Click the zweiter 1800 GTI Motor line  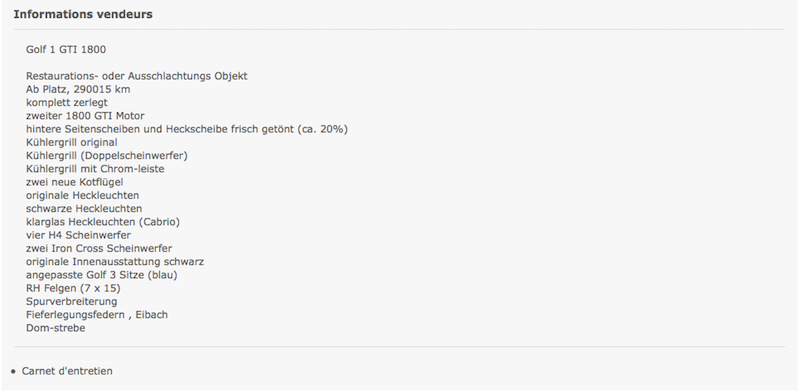pyautogui.click(x=85, y=116)
